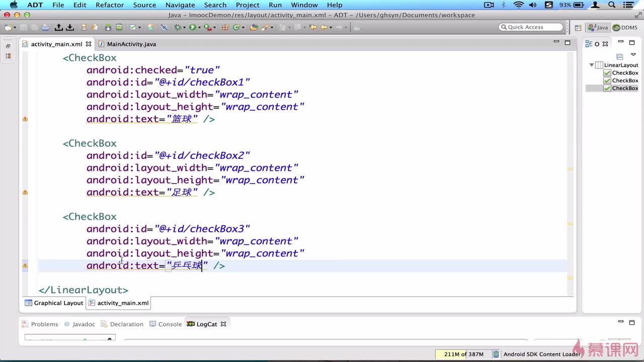Open the Project menu
The image size is (644, 362).
248,5
